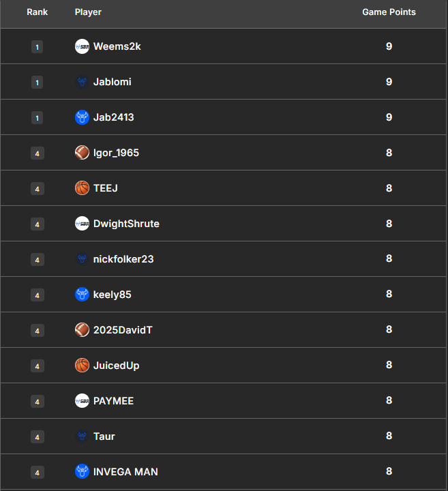Sort by the Game Points header
The width and height of the screenshot is (448, 491).
coord(389,12)
